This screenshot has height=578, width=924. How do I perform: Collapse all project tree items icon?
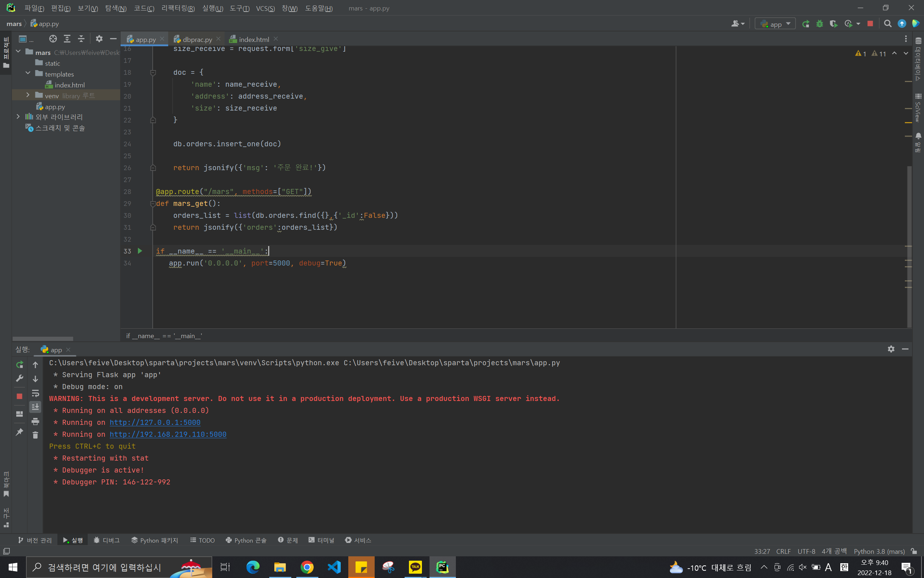click(x=81, y=39)
